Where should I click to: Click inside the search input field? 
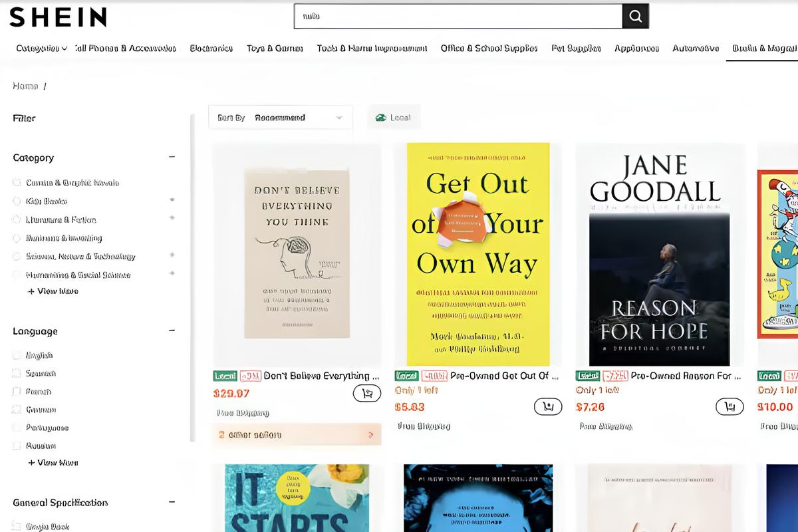458,17
